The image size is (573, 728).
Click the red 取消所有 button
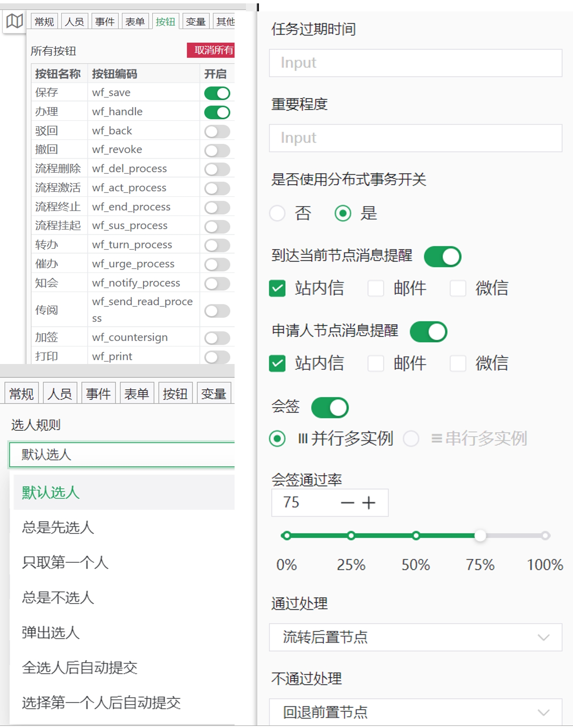pyautogui.click(x=211, y=50)
